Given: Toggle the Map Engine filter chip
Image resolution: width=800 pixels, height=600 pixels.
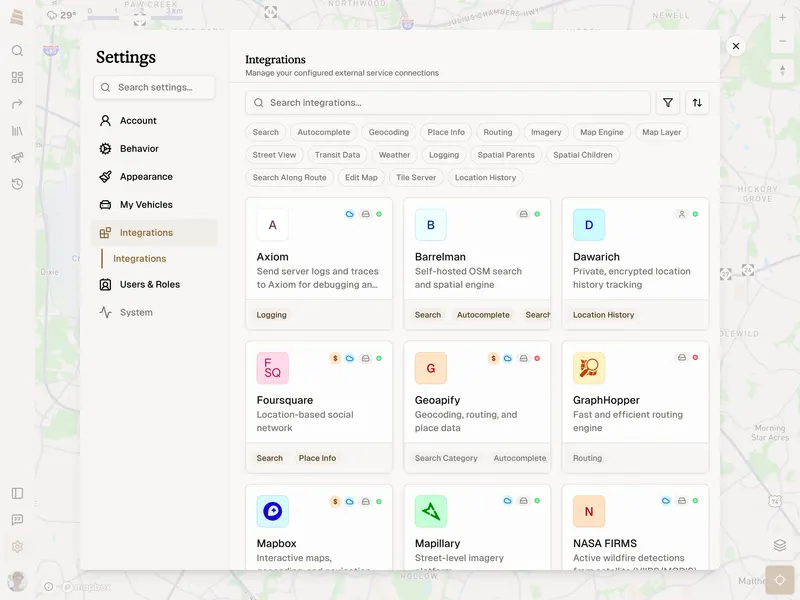Looking at the screenshot, I should click(602, 132).
